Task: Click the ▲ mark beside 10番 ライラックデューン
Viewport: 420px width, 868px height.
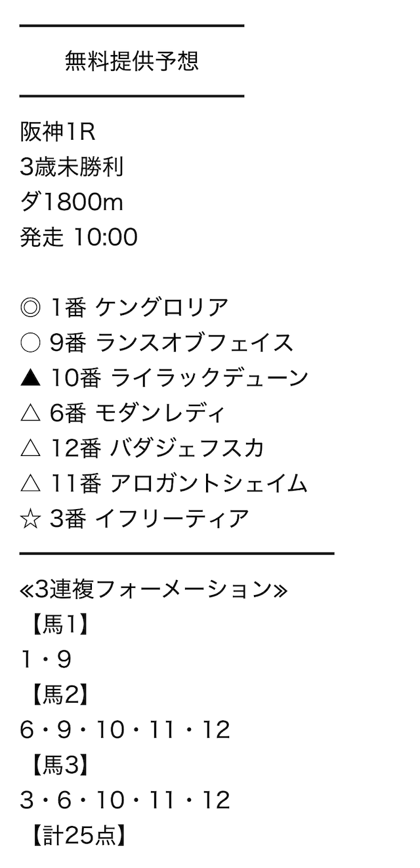Action: (x=31, y=378)
